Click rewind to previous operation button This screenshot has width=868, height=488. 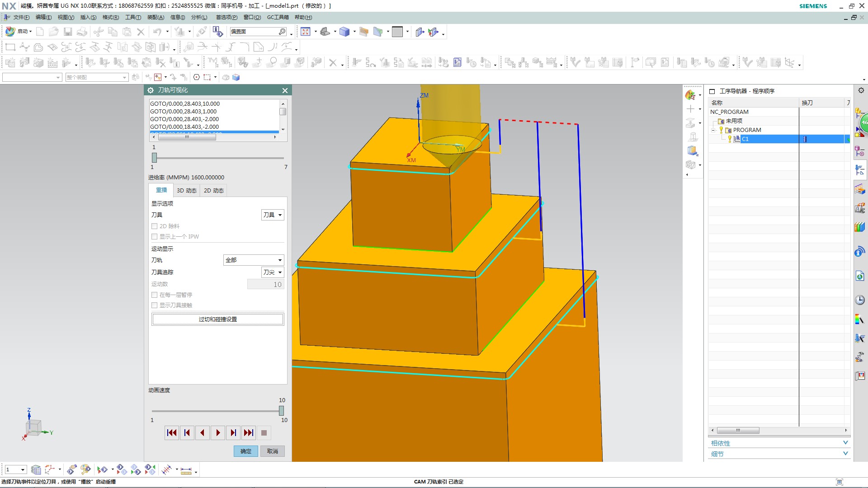coord(172,433)
